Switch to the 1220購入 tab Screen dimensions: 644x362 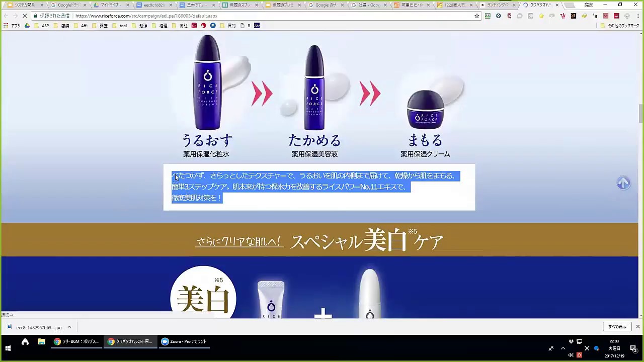tap(454, 5)
